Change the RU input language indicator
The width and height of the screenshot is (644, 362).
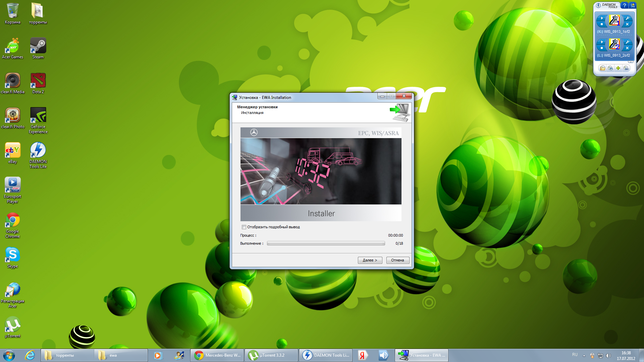(x=575, y=355)
